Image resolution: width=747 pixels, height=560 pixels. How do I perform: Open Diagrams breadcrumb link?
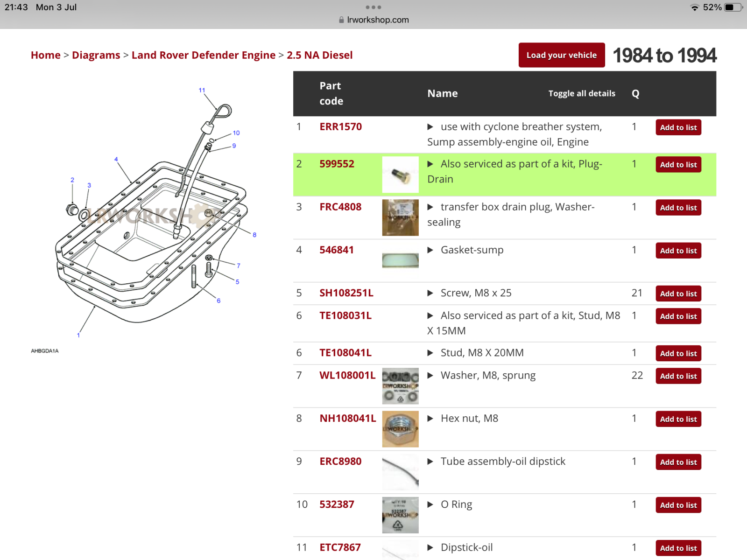point(96,55)
